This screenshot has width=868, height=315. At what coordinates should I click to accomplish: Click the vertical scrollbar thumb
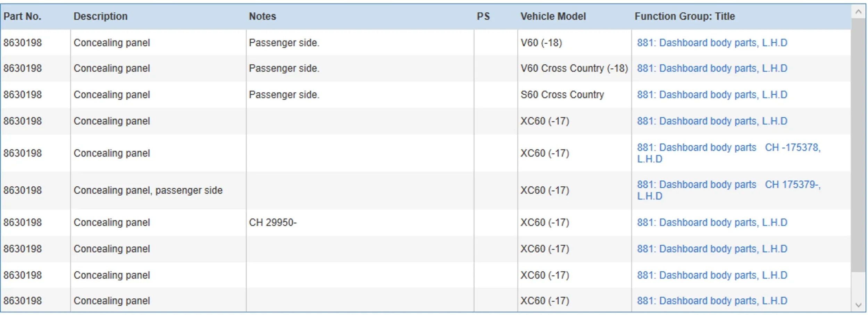point(858,146)
